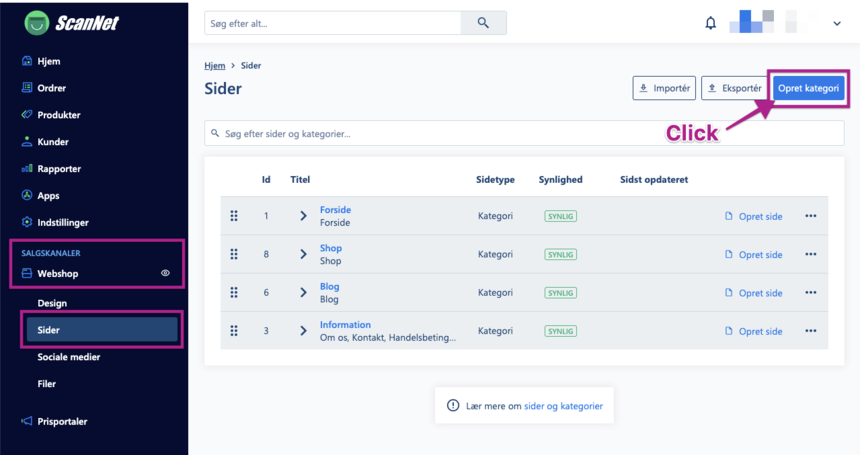The height and width of the screenshot is (455, 860).
Task: Expand the Information category row
Action: 303,331
